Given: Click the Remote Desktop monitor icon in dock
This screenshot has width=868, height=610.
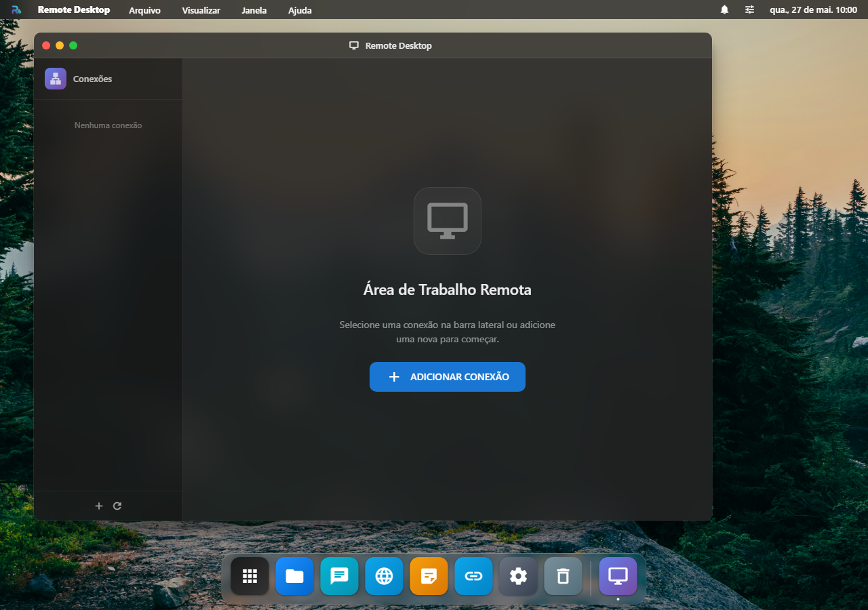Looking at the screenshot, I should pos(618,576).
